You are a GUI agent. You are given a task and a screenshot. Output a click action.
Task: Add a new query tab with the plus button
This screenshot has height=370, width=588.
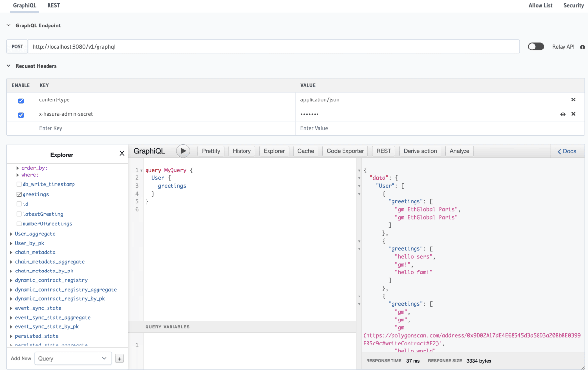[119, 358]
